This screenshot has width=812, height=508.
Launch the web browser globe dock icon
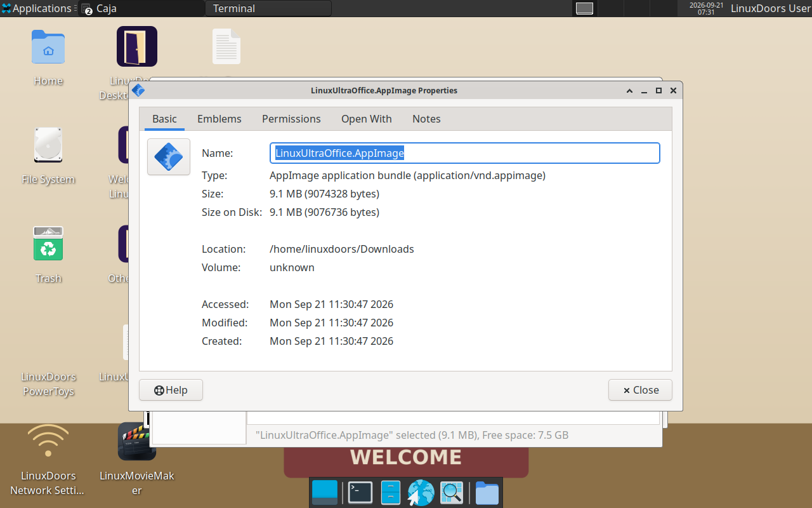click(421, 493)
